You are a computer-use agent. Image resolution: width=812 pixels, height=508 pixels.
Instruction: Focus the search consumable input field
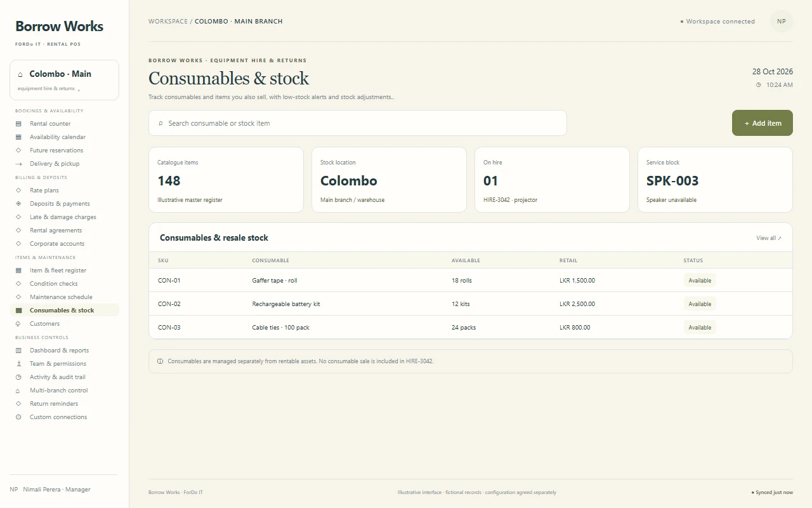tap(358, 123)
